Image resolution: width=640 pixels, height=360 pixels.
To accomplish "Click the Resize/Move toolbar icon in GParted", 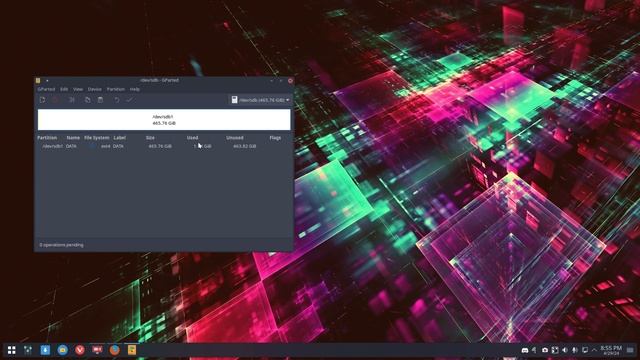I will [71, 100].
